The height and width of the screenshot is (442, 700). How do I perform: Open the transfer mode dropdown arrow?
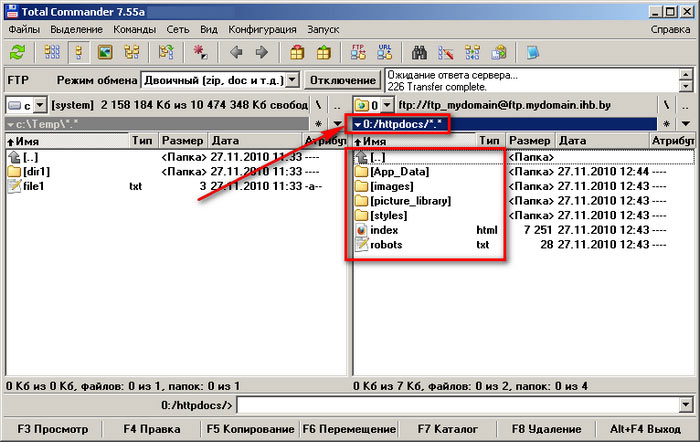click(x=292, y=80)
